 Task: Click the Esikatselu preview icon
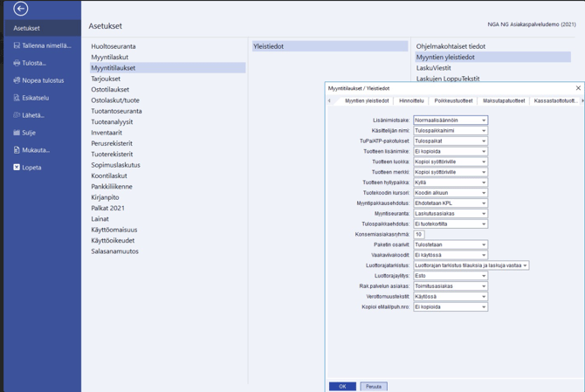pyautogui.click(x=17, y=98)
